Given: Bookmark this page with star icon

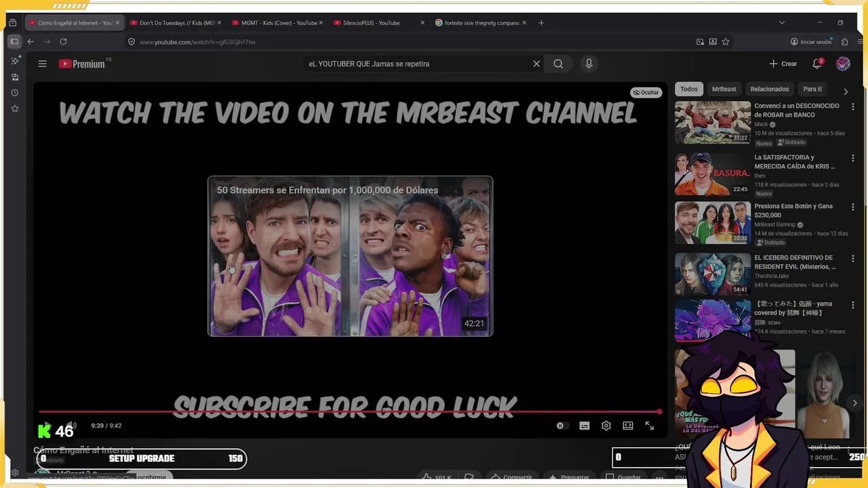Looking at the screenshot, I should click(726, 41).
